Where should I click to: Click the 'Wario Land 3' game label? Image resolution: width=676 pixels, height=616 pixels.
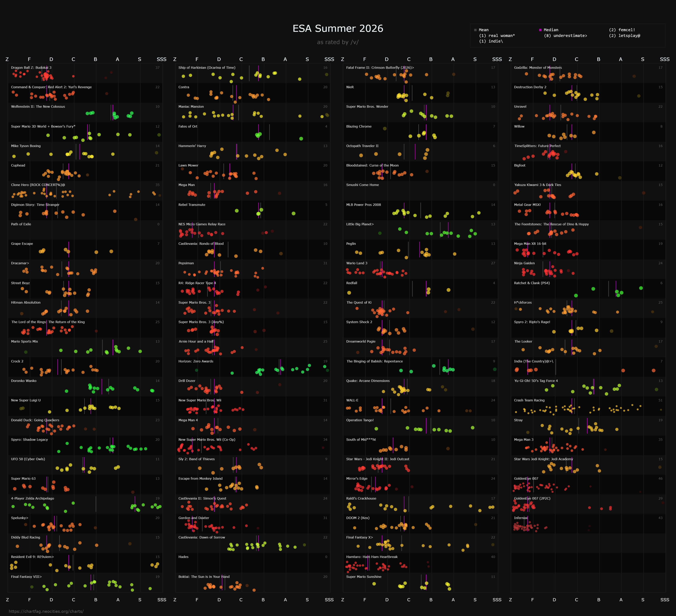[x=357, y=263]
